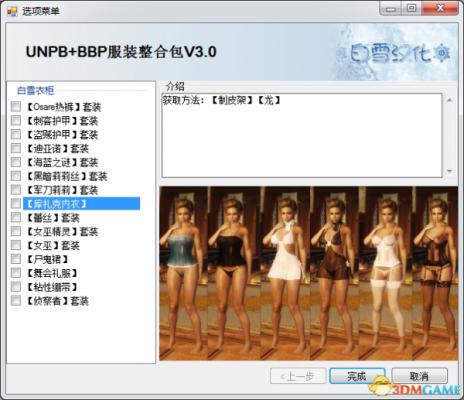Select the 【黑暗莉莉丝】套装 checkbox
This screenshot has height=400, width=464.
click(x=16, y=176)
